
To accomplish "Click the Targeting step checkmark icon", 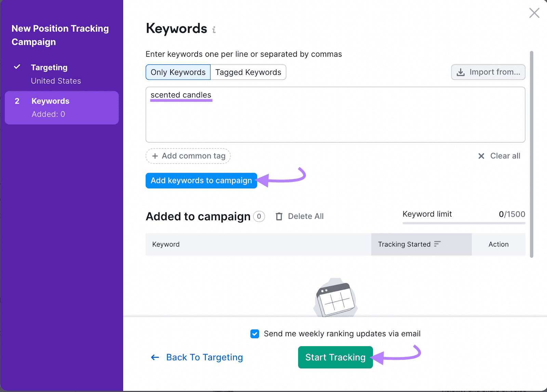I will (x=17, y=67).
